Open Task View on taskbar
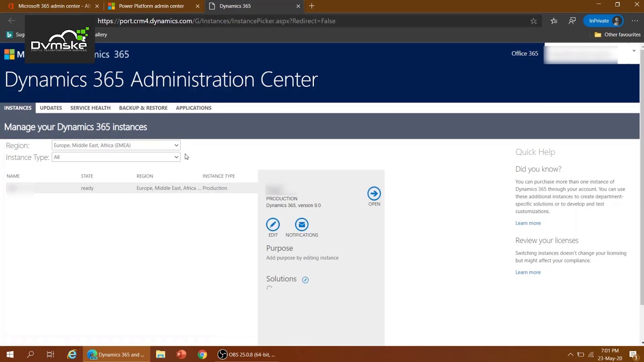The width and height of the screenshot is (644, 362). coord(50,354)
